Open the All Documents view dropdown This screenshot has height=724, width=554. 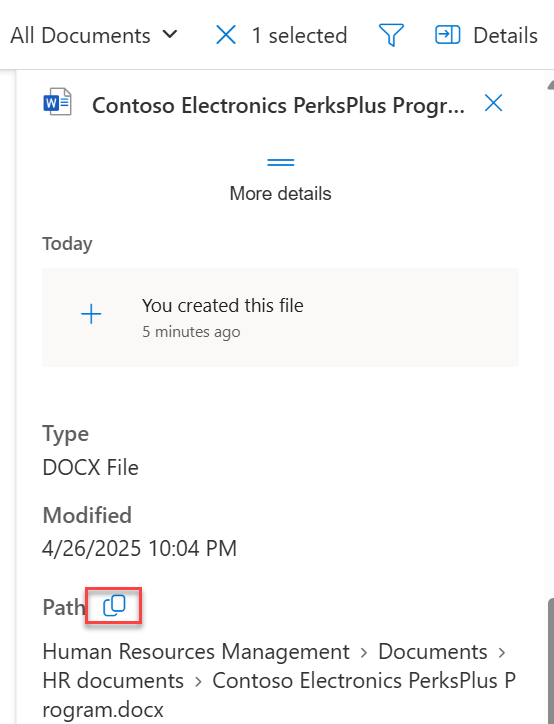point(94,36)
